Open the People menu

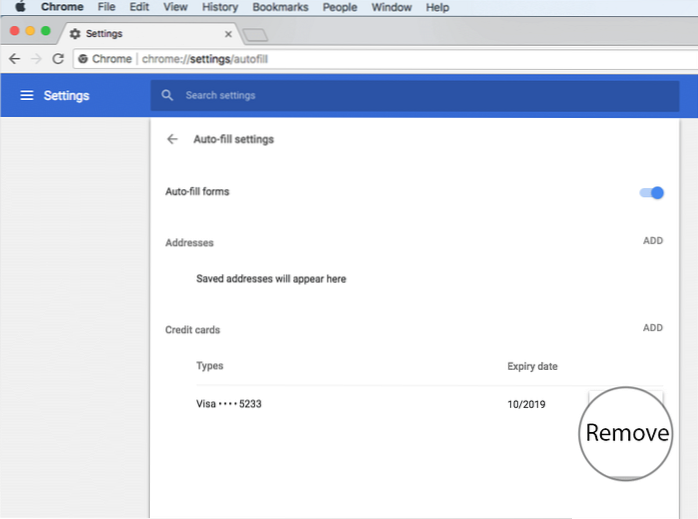point(339,7)
